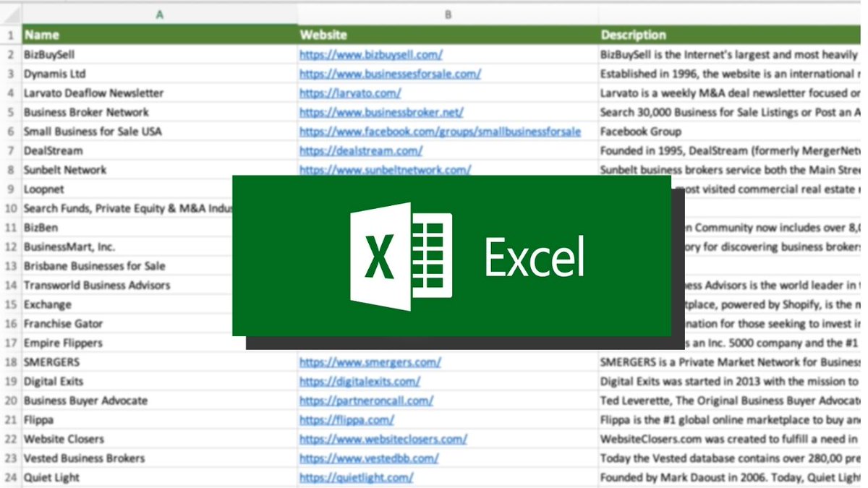Select the Flippa name cell
This screenshot has width=868, height=488.
[159, 419]
